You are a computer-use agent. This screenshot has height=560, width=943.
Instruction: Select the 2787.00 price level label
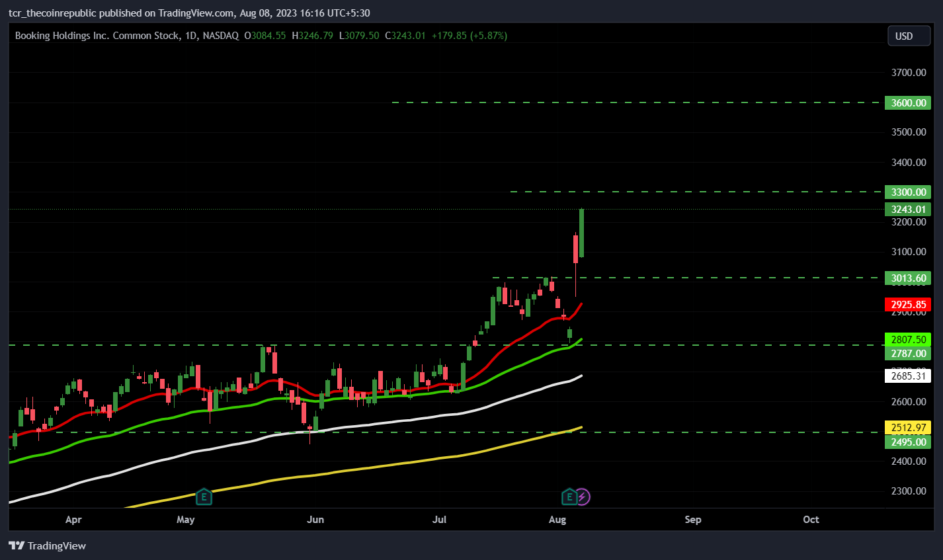pos(908,354)
